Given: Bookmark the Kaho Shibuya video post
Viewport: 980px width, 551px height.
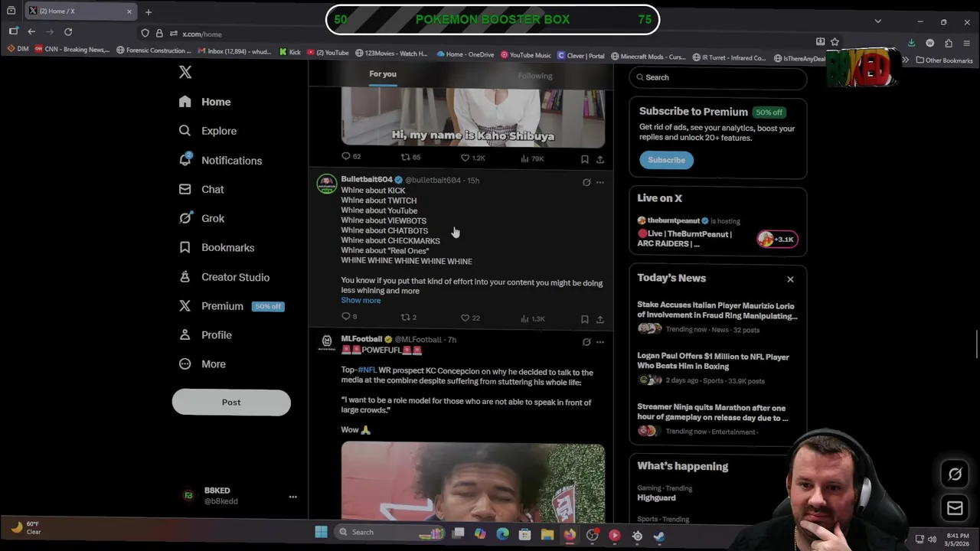Looking at the screenshot, I should point(584,159).
